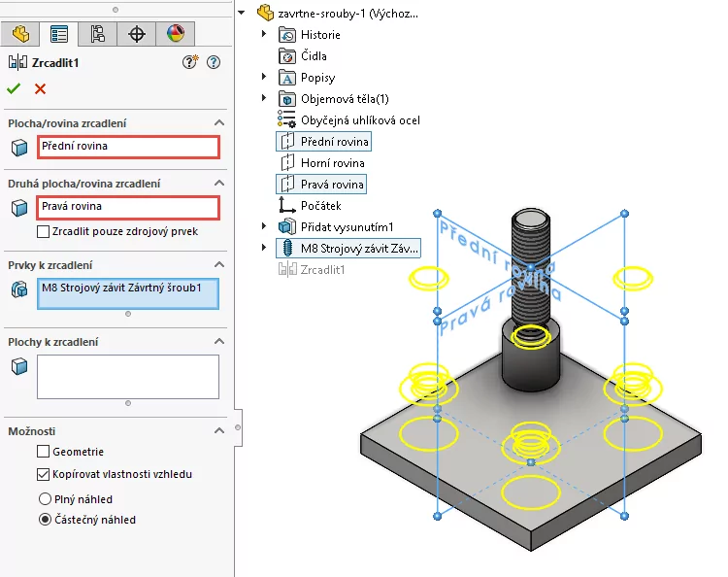Image resolution: width=728 pixels, height=577 pixels.
Task: Choose Plný náhled radio option
Action: coord(45,499)
